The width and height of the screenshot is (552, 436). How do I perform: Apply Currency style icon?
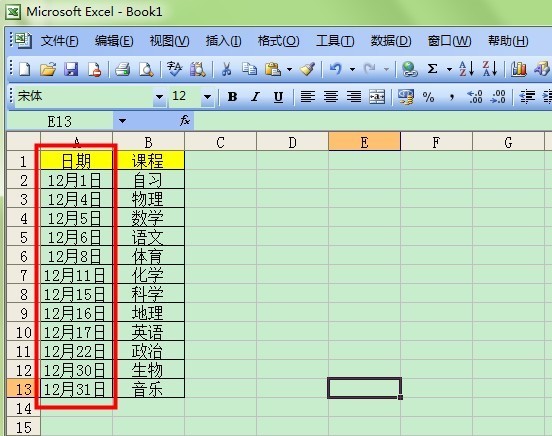pyautogui.click(x=406, y=97)
